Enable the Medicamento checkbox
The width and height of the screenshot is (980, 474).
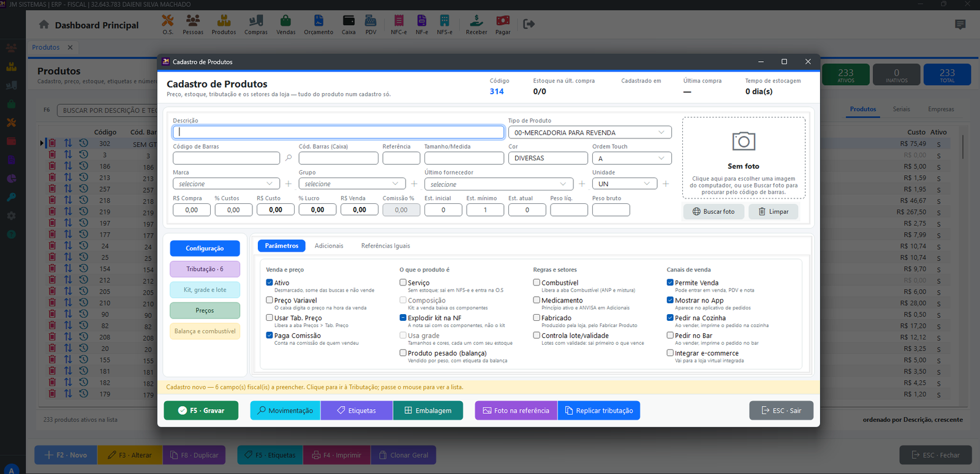(537, 300)
